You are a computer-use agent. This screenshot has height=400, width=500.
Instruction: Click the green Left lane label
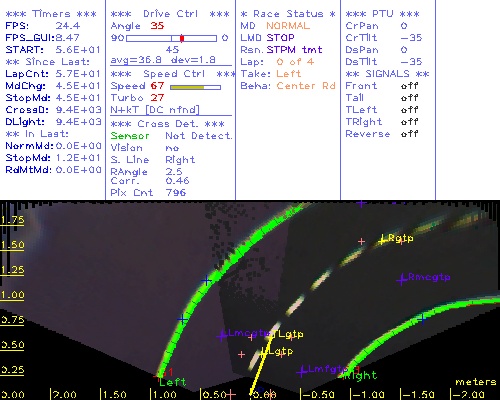tap(172, 382)
